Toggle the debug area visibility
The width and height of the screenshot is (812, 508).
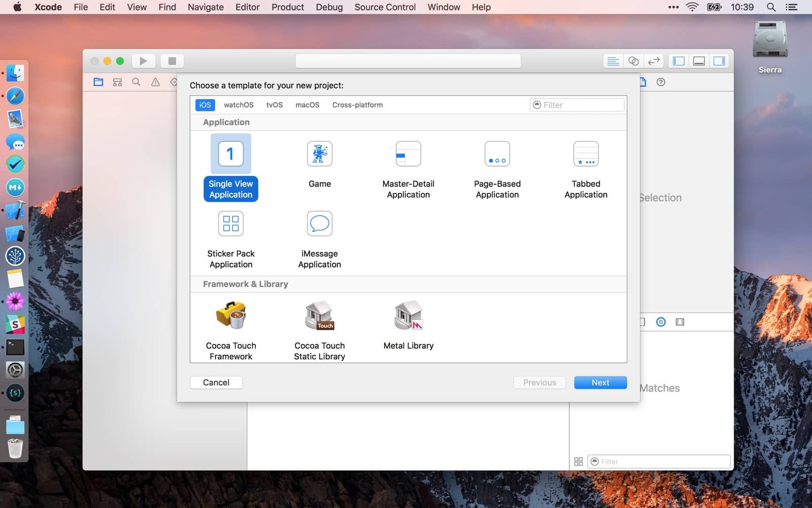tap(699, 61)
